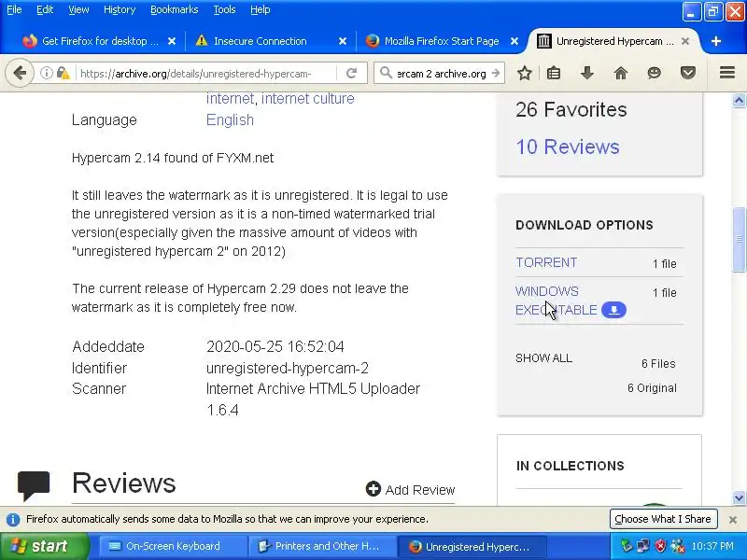Close the Mozilla Firefox Start Page tab

click(514, 41)
